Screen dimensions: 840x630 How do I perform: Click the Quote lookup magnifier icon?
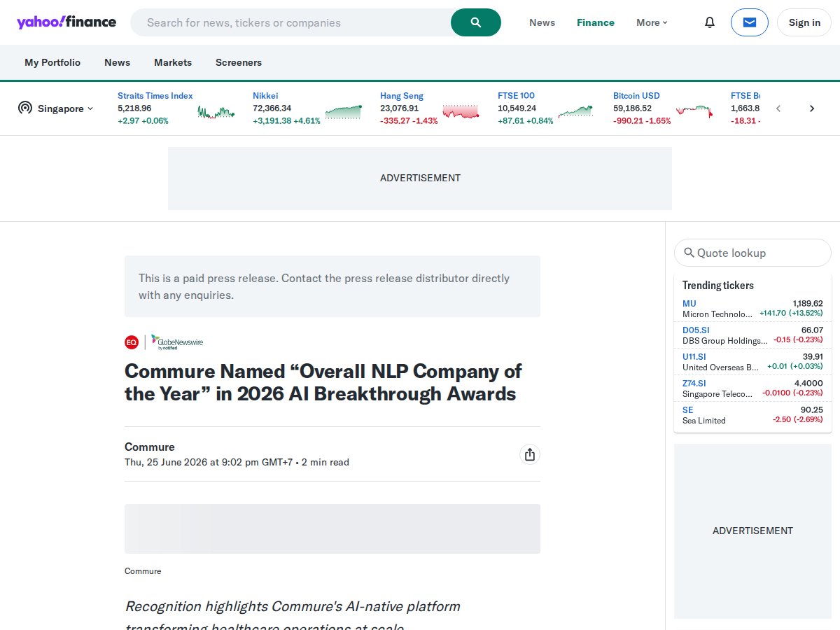point(689,253)
